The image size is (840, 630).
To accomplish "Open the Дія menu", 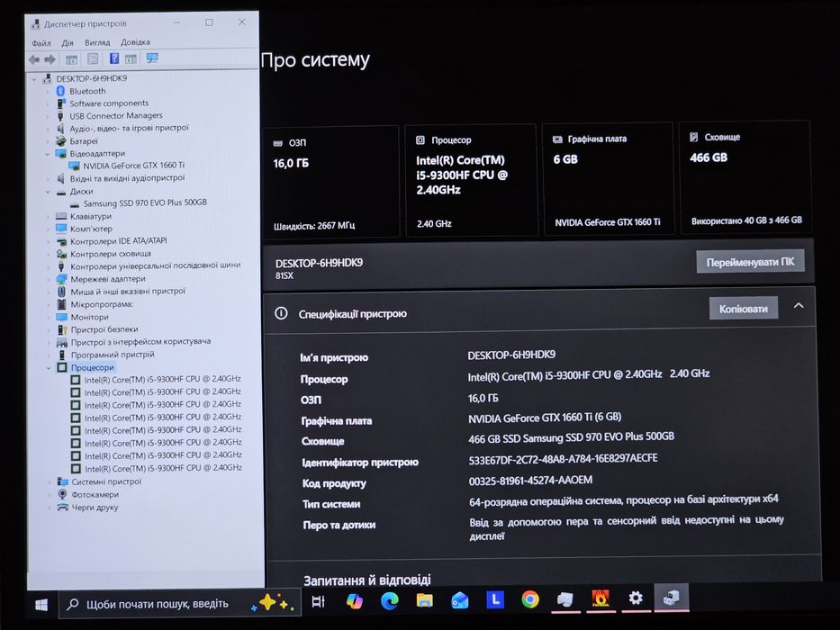I will point(68,42).
